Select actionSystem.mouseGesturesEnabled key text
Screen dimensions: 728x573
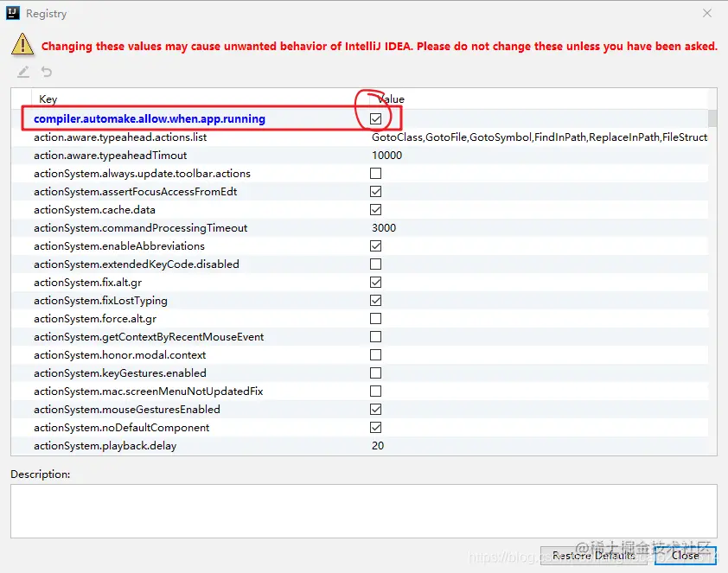point(127,409)
